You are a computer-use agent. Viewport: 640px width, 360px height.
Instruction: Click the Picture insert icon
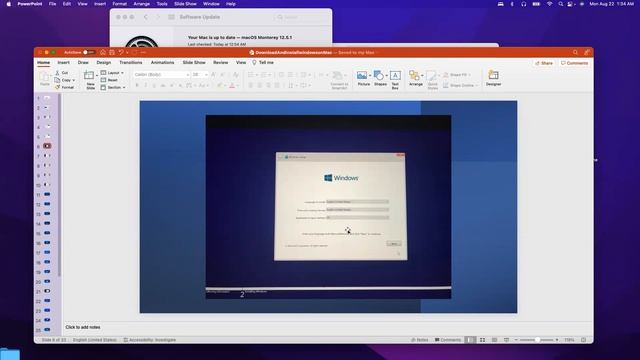point(362,76)
